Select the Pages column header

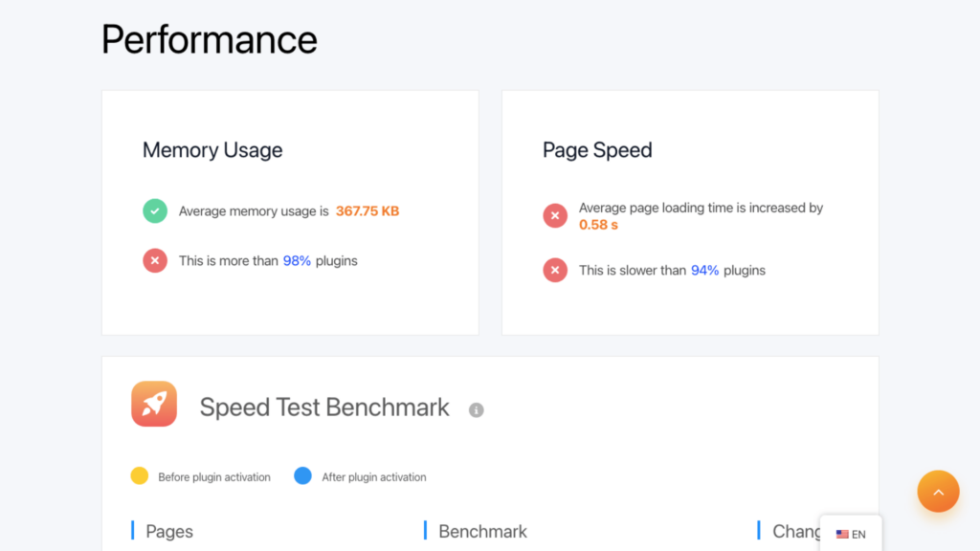point(169,531)
